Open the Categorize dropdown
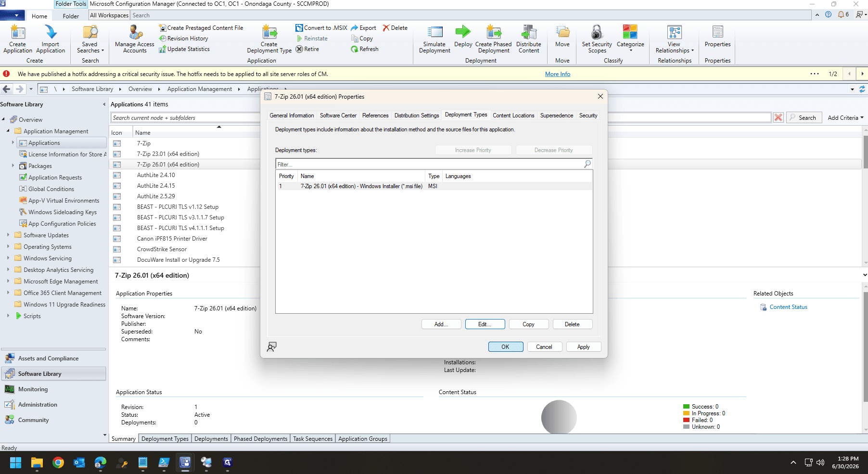 point(630,39)
